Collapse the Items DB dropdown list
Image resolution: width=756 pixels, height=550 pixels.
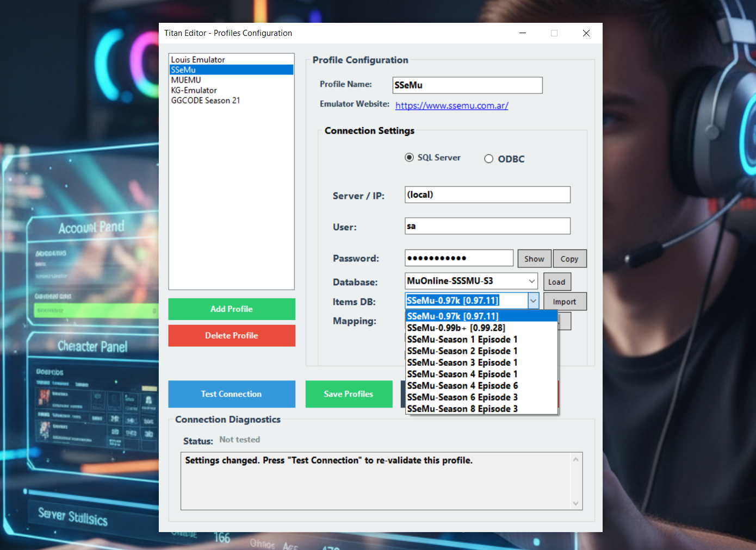coord(533,300)
